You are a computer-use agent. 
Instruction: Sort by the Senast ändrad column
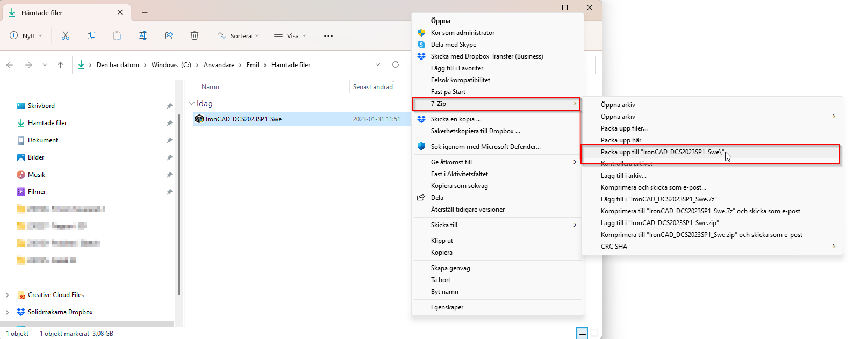click(x=373, y=87)
